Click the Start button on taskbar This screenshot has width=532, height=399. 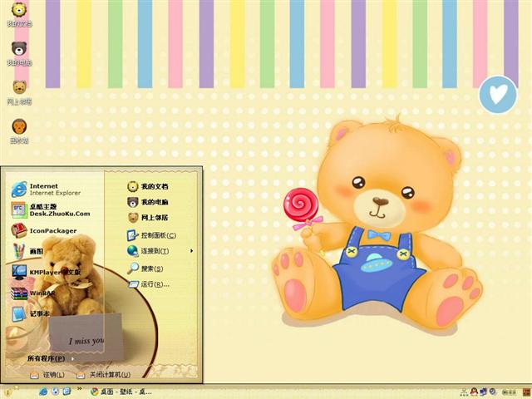click(x=10, y=392)
